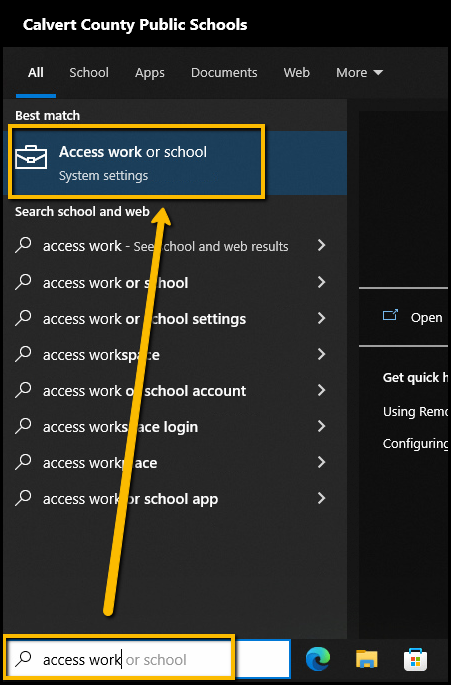Switch to the School tab

89,73
